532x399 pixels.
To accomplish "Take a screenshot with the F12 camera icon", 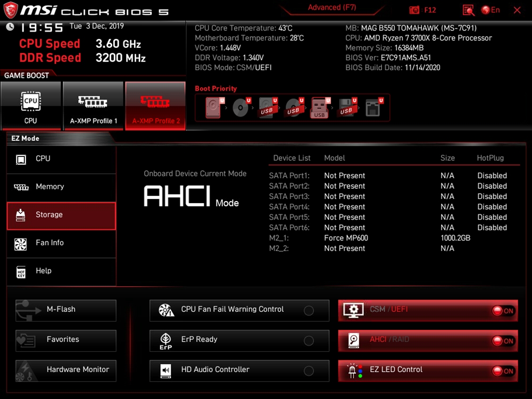I will [x=414, y=10].
